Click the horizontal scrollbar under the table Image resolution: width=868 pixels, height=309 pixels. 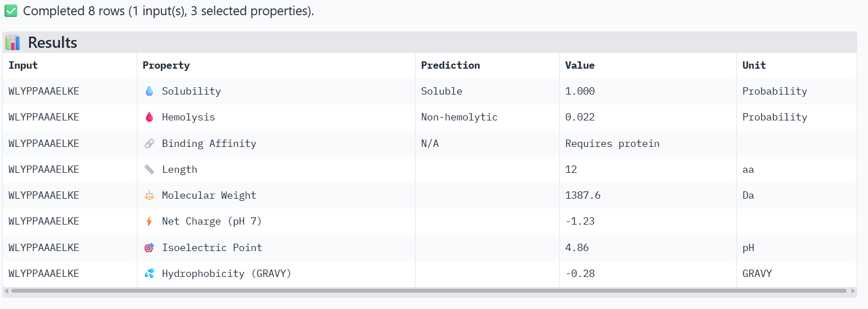tap(429, 291)
